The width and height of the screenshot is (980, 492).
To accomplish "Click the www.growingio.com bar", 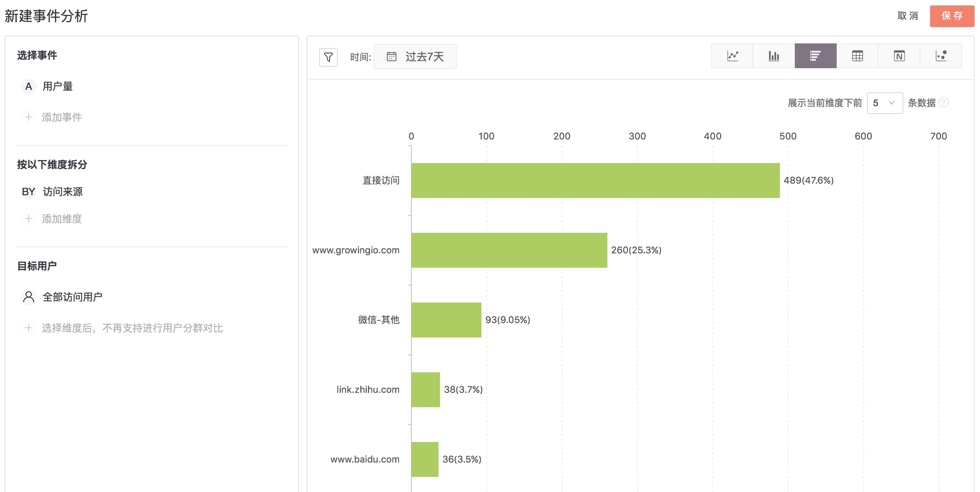I will coord(509,250).
